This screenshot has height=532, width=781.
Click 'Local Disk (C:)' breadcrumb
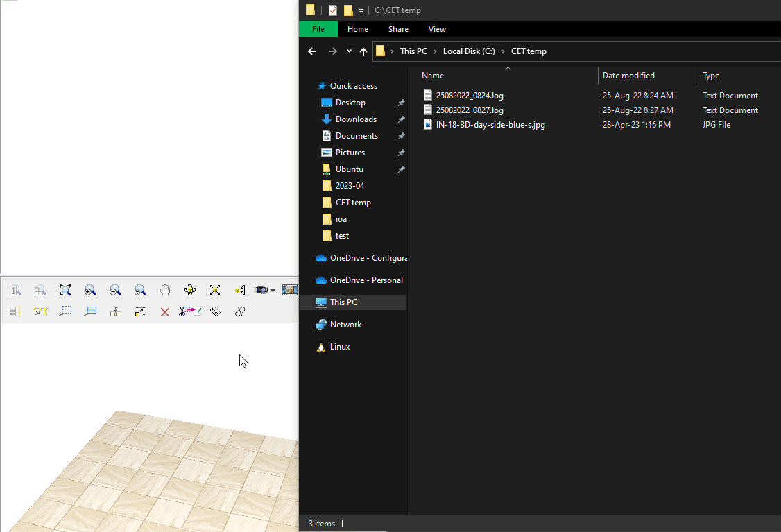[x=469, y=51]
